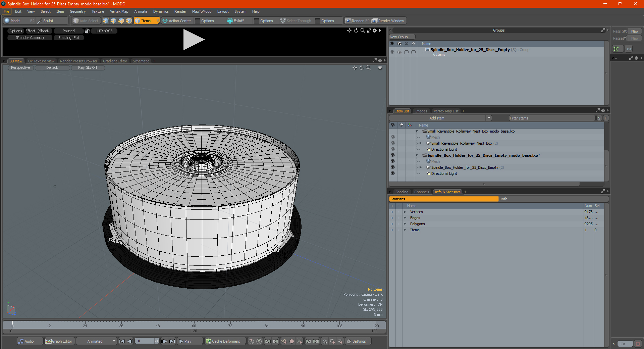This screenshot has width=644, height=349.
Task: Open the 3D viewport settings gear
Action: [x=380, y=68]
